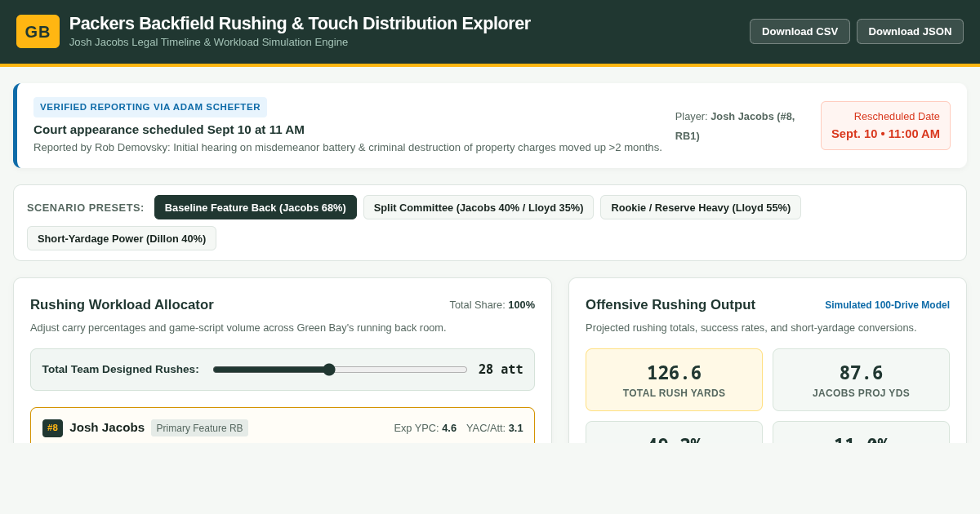Select Baseline Feature Back (Jacobs 68%) preset
980x514 pixels.
256,207
